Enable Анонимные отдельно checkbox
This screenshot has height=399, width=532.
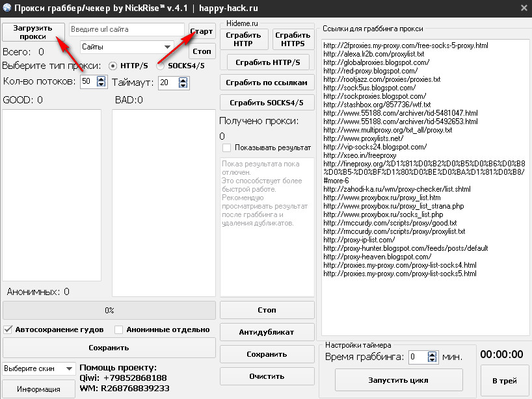click(x=118, y=329)
